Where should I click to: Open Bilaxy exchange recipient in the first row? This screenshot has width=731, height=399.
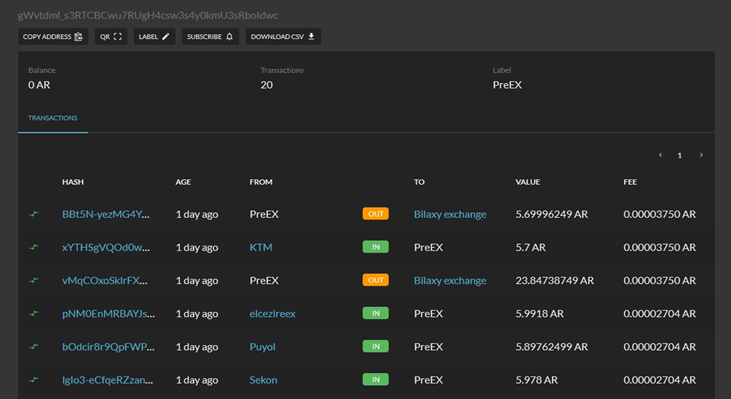click(450, 214)
